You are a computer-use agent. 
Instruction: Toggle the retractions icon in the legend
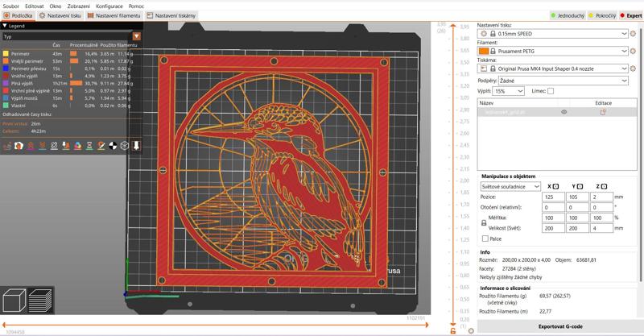coord(31,146)
